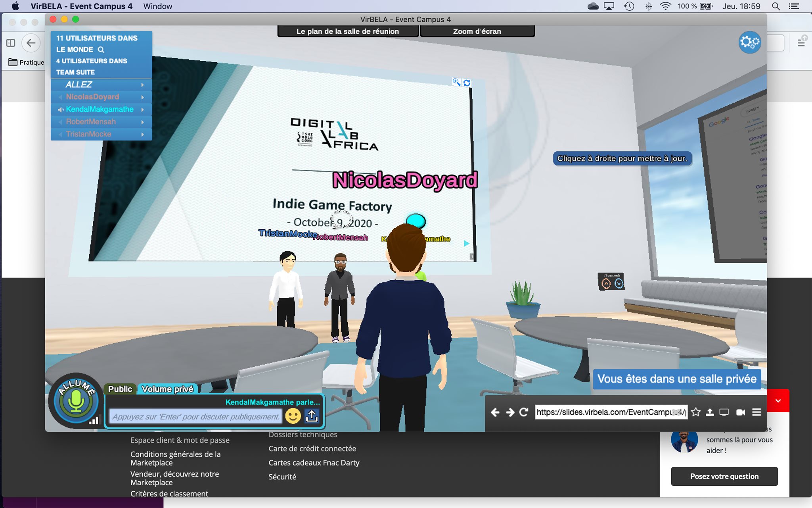Select the ALLEZ menu label
Viewport: 812px width, 508px height.
[x=79, y=85]
